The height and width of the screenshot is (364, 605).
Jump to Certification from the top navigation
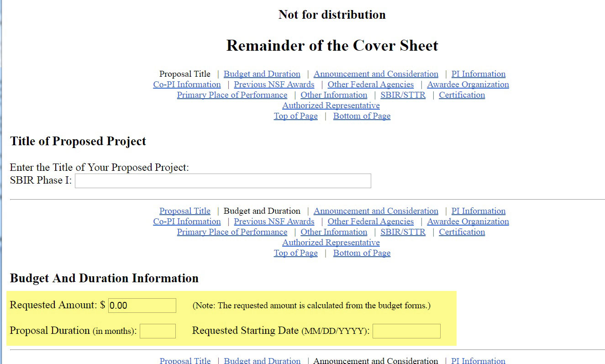point(462,95)
